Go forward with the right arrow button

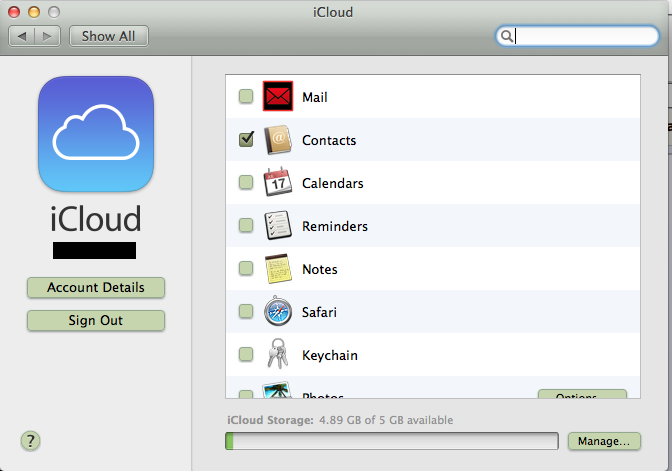[x=47, y=36]
